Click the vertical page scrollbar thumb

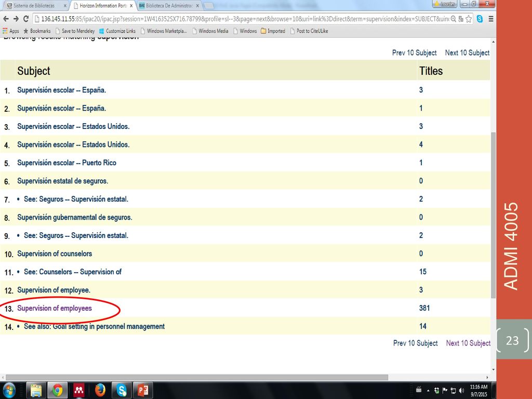(494, 216)
